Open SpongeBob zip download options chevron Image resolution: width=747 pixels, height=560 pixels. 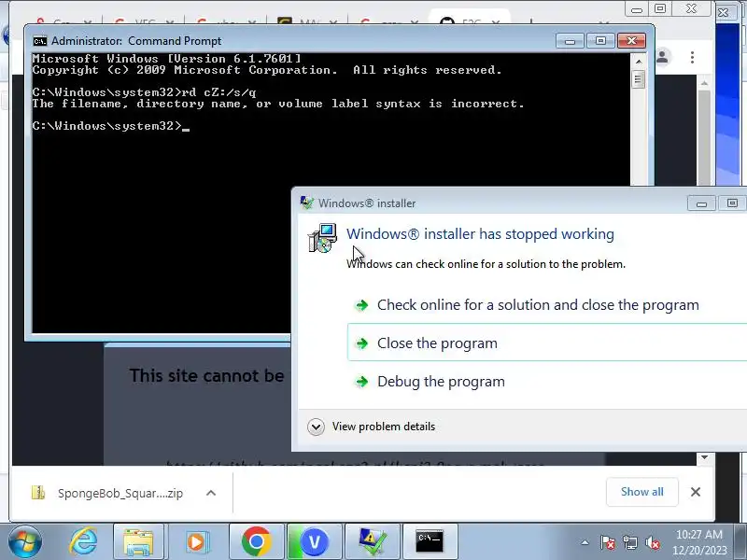pyautogui.click(x=211, y=494)
